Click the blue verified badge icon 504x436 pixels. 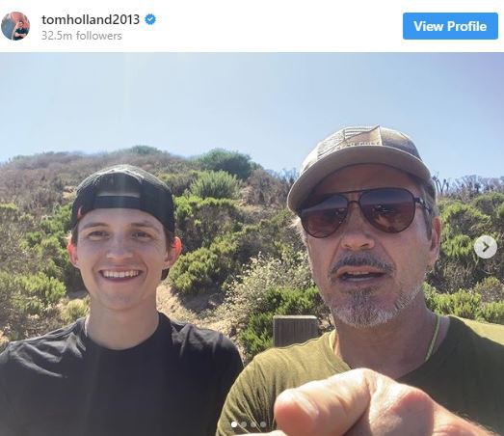click(x=150, y=19)
